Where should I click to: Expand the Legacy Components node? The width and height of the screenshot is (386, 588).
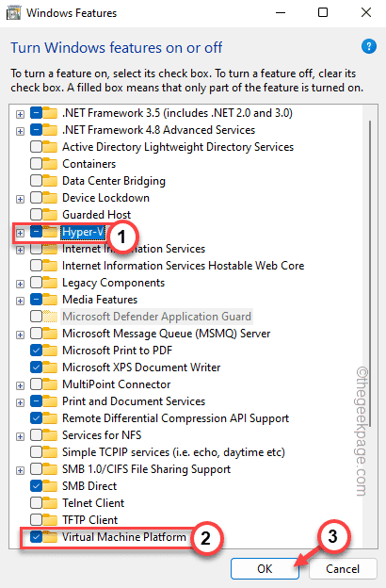tap(20, 284)
